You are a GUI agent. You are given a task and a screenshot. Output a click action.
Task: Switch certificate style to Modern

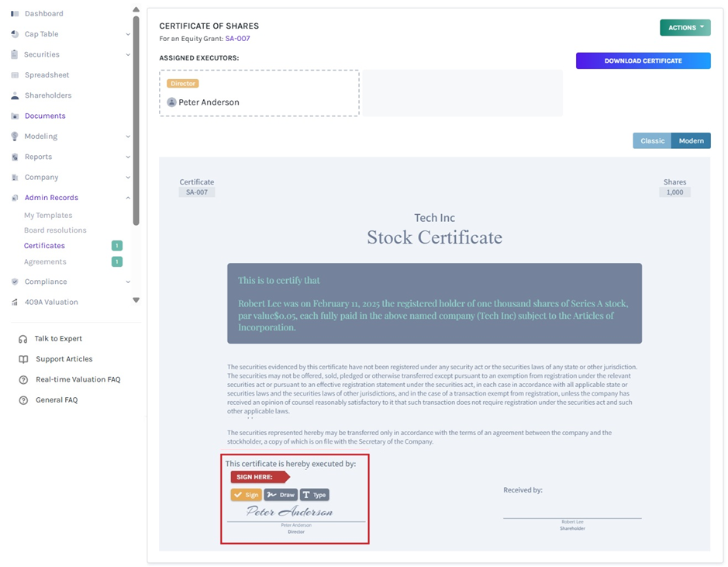coord(691,140)
